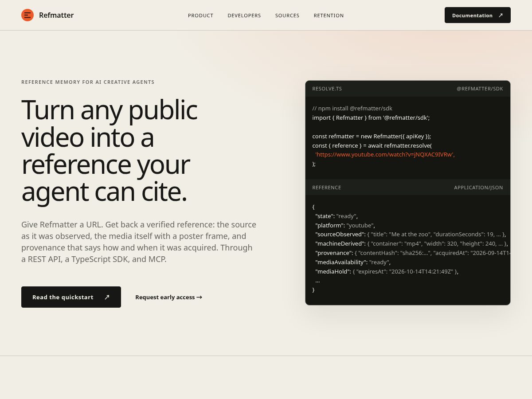Go to the Retention nav item
This screenshot has height=399, width=532.
(x=329, y=16)
